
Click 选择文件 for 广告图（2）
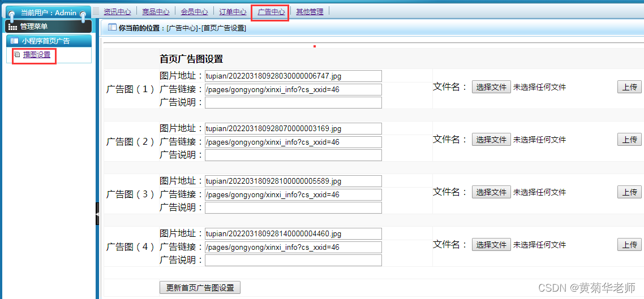point(491,140)
